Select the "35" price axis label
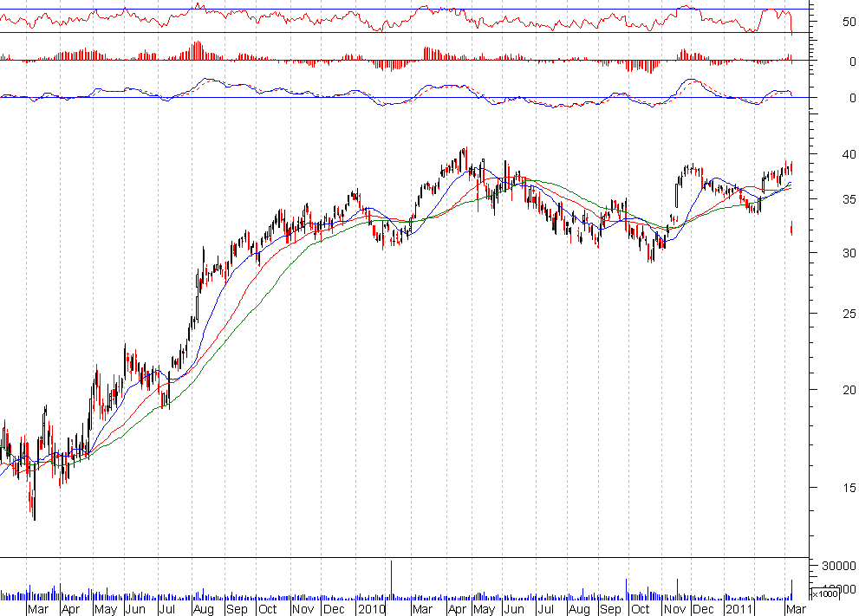The width and height of the screenshot is (859, 616). [849, 199]
